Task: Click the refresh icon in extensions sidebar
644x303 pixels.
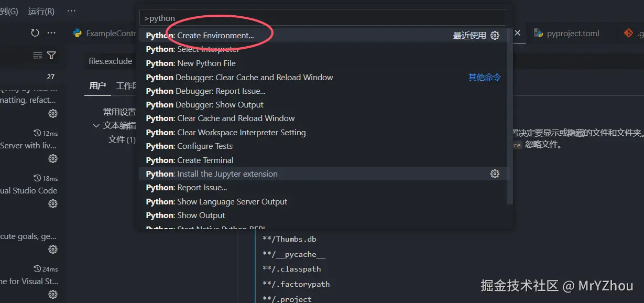Action: click(35, 33)
